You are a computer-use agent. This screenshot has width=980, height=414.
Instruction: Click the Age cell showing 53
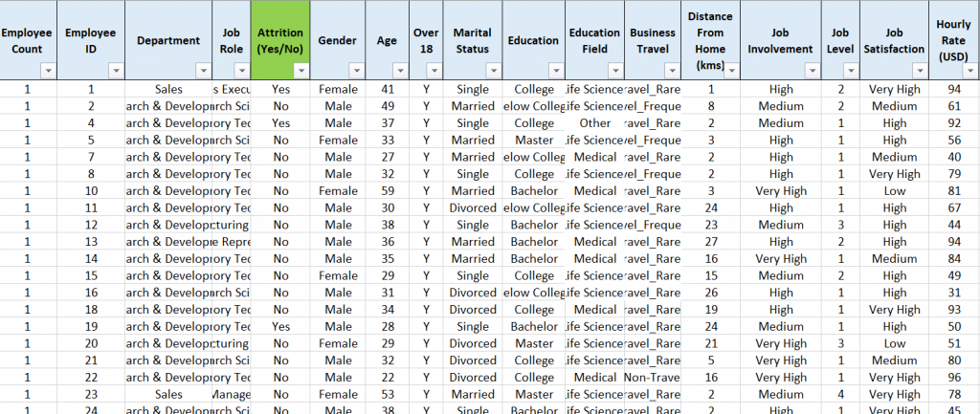[387, 394]
